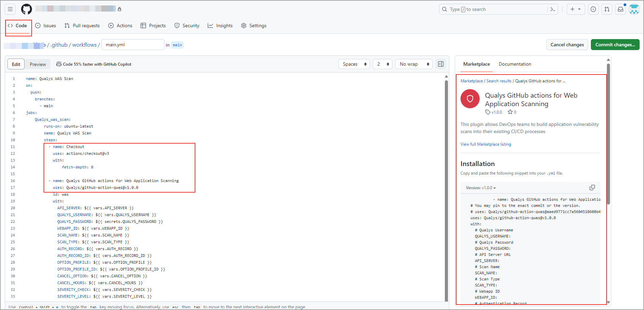Open the hamburger navigation menu
Screen dimensions: 644x310
coord(10,9)
